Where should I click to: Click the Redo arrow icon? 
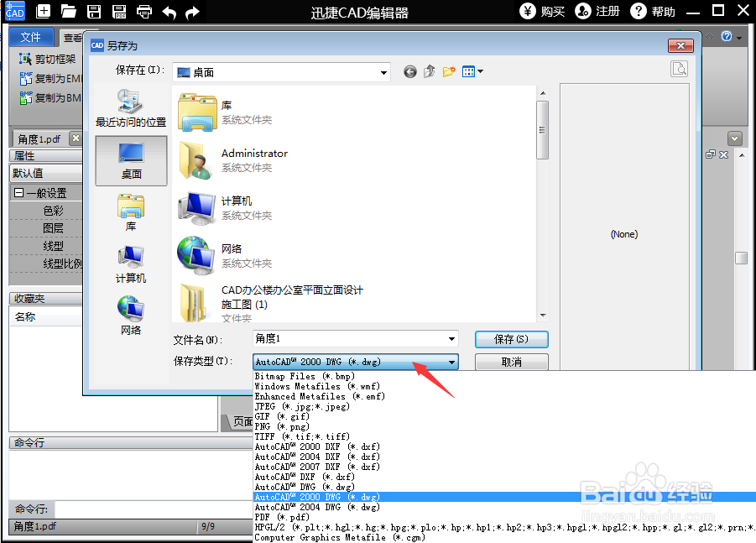coord(192,12)
